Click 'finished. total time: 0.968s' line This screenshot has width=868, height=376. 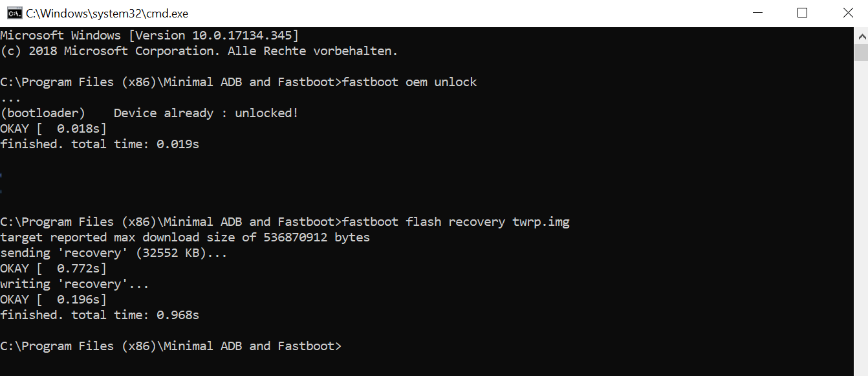pyautogui.click(x=100, y=315)
